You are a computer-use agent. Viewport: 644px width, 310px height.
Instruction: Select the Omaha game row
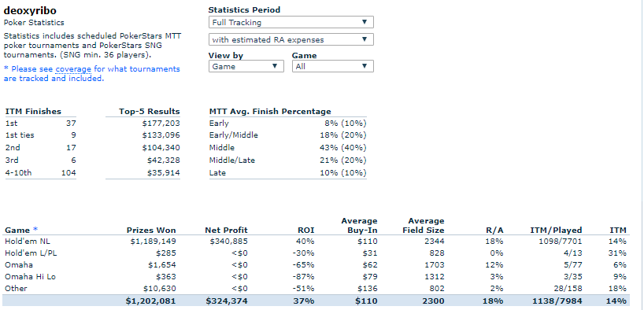316,265
